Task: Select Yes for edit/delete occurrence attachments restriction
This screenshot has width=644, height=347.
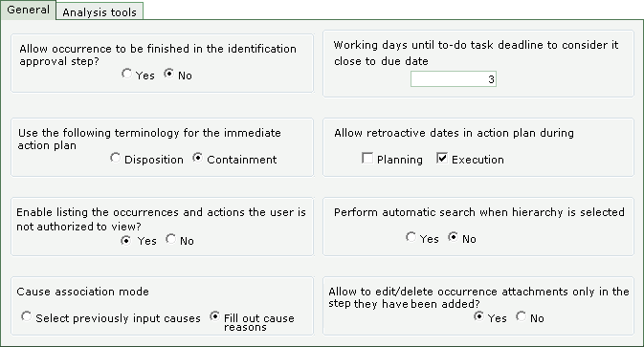Action: [478, 316]
